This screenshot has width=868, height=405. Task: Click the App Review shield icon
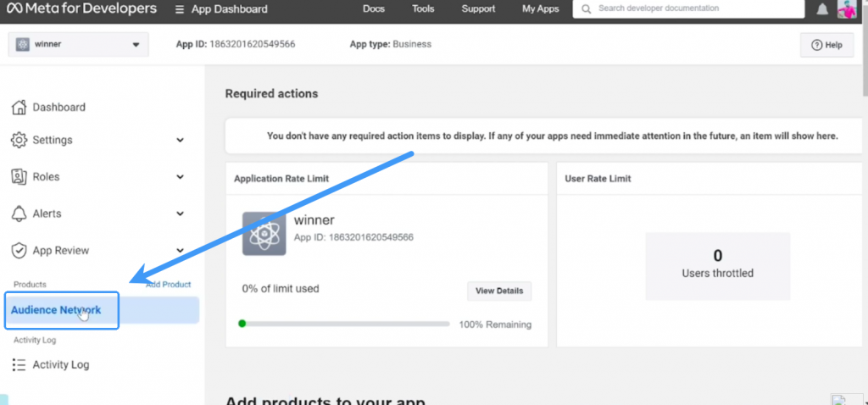pos(19,251)
